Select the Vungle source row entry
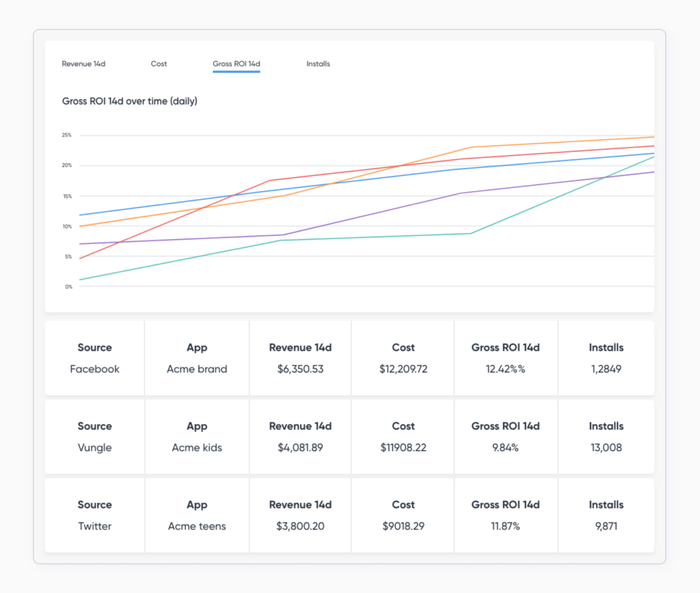Image resolution: width=700 pixels, height=593 pixels. coord(94,447)
